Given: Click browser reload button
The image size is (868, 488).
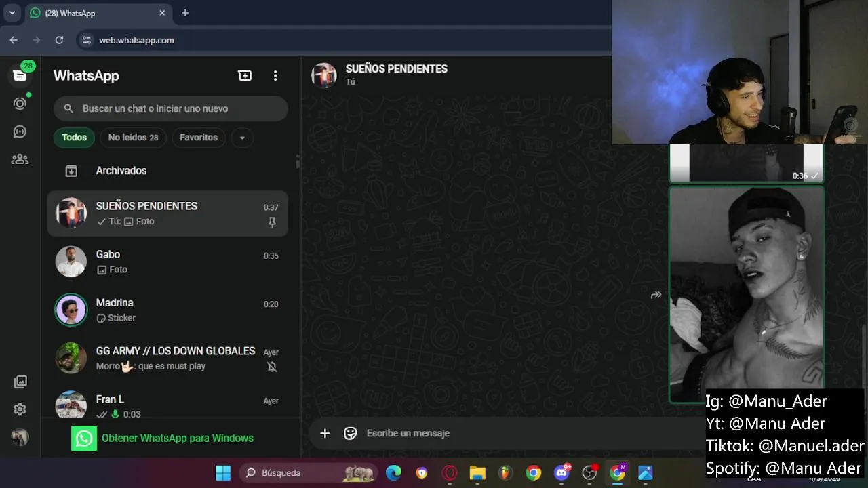Looking at the screenshot, I should 59,40.
